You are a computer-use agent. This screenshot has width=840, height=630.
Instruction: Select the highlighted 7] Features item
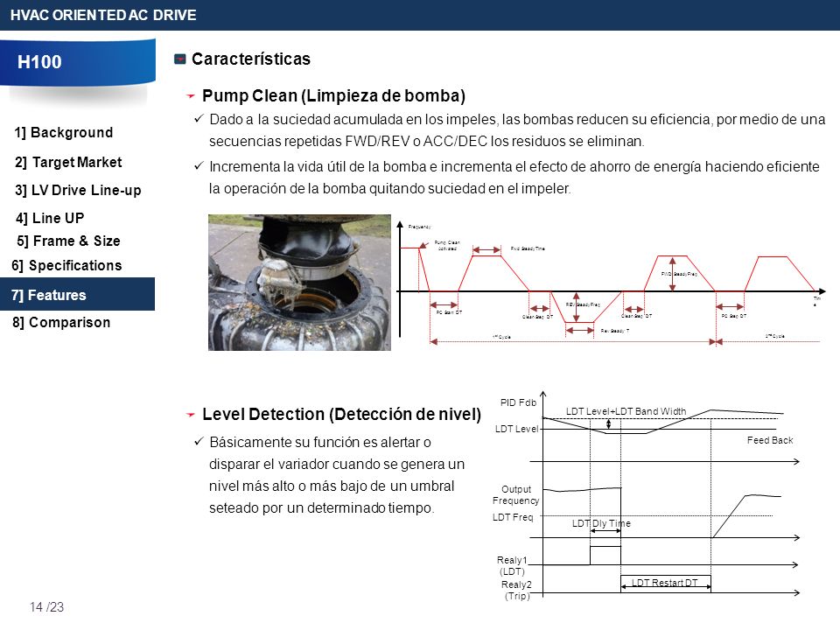(77, 294)
